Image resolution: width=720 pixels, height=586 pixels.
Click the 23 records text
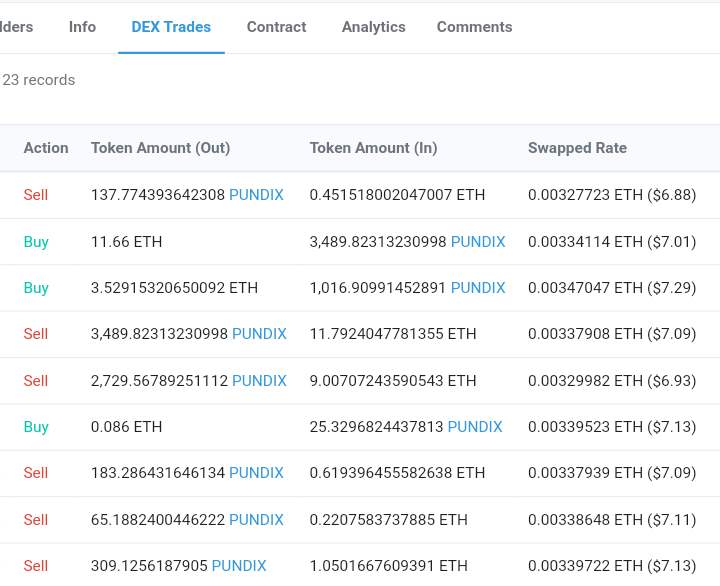click(x=39, y=80)
